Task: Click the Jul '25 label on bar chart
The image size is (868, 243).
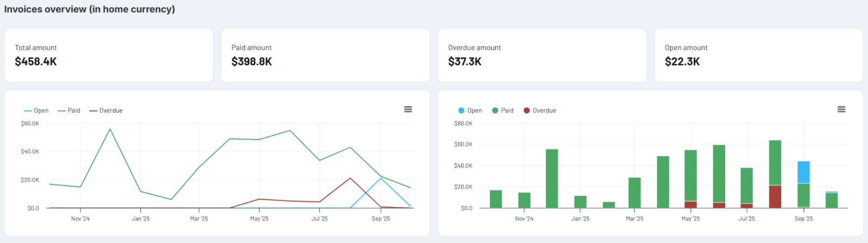Action: click(747, 219)
